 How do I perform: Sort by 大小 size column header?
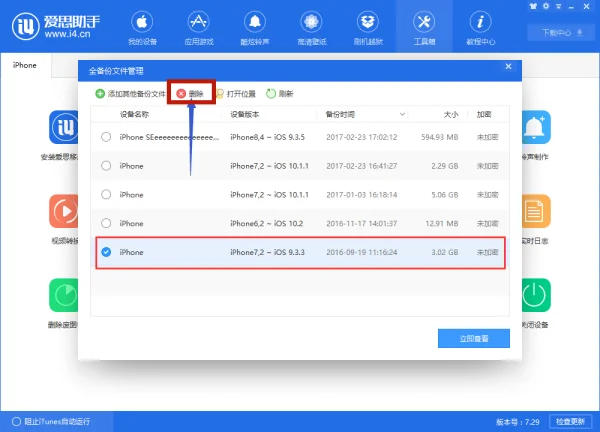click(x=451, y=114)
